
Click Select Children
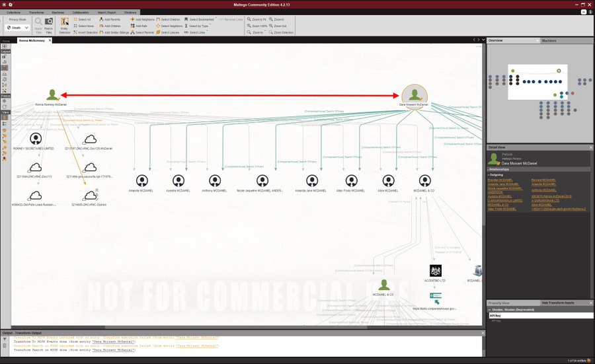coord(168,19)
